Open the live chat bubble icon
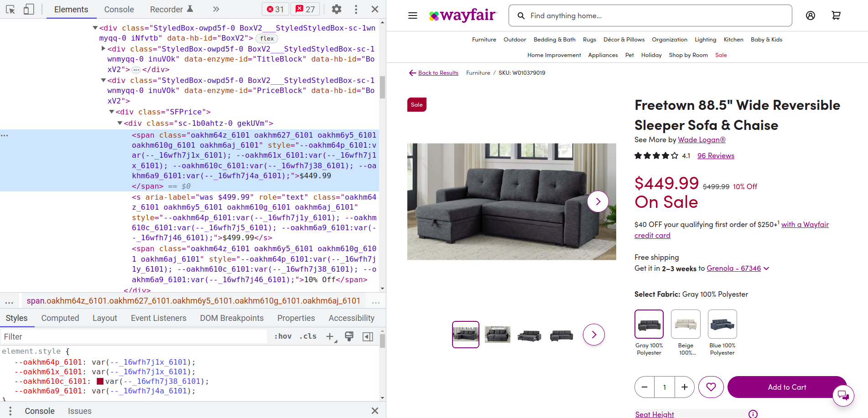The width and height of the screenshot is (868, 418). click(843, 395)
